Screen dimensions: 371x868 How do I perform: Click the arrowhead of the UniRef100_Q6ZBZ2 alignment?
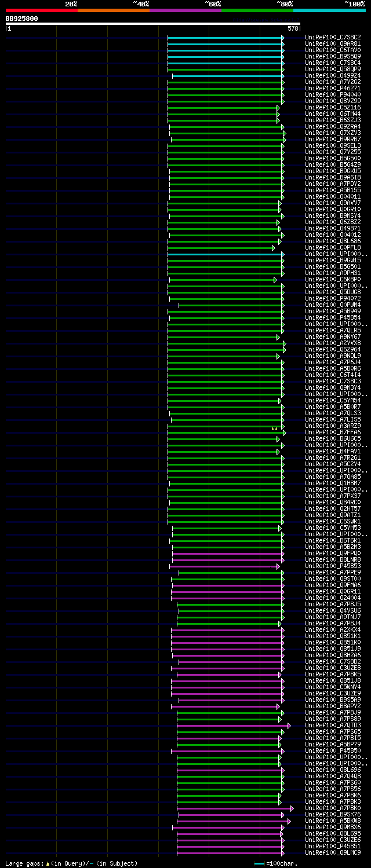coord(278,222)
